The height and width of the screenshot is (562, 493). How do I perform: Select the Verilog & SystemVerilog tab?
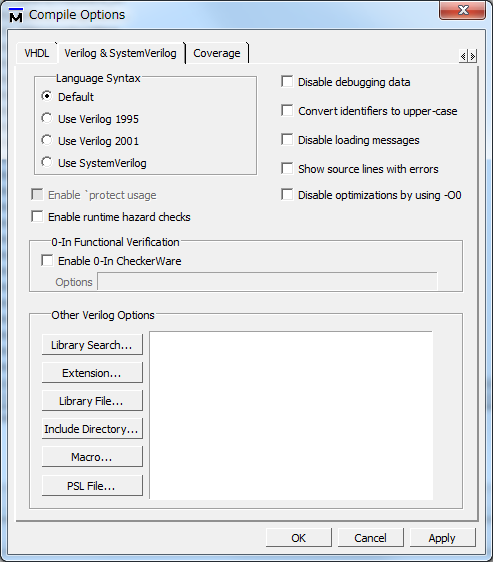(x=120, y=53)
